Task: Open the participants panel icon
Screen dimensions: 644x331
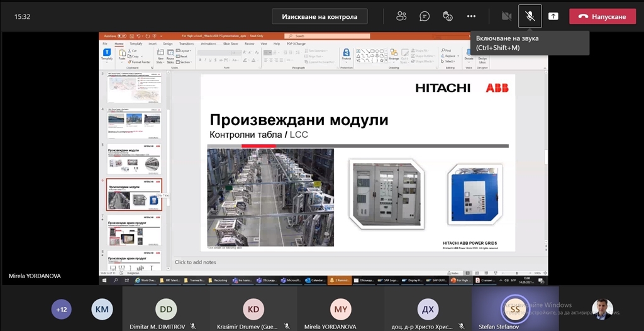Action: click(x=401, y=16)
